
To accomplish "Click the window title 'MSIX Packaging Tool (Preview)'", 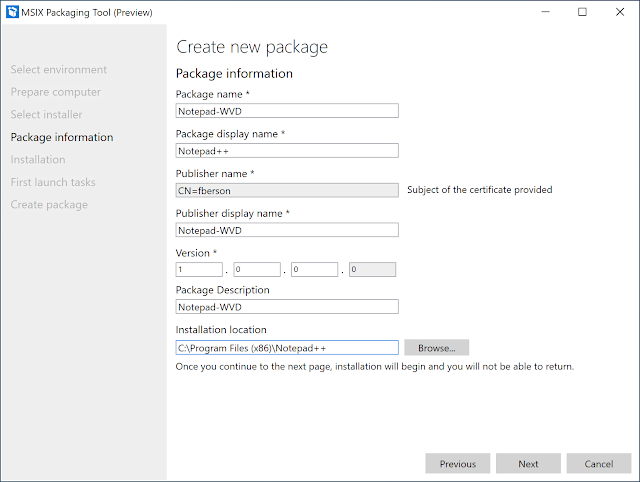I will [87, 13].
